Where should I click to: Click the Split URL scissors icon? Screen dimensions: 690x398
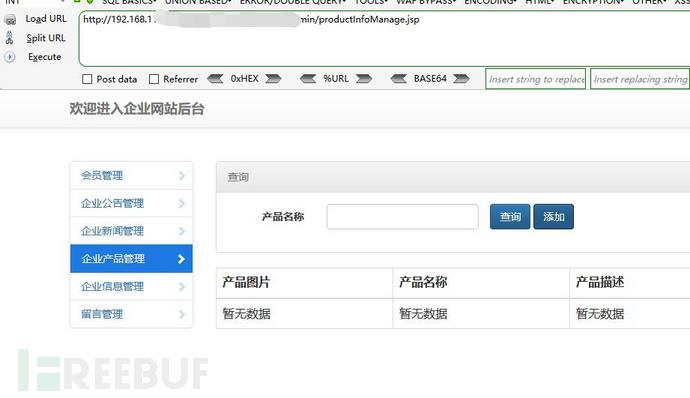[10, 38]
